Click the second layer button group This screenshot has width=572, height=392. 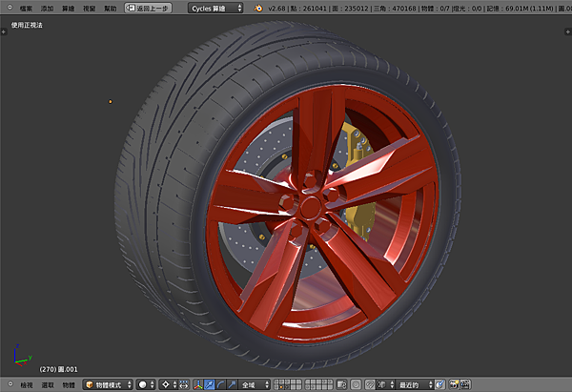coord(318,384)
